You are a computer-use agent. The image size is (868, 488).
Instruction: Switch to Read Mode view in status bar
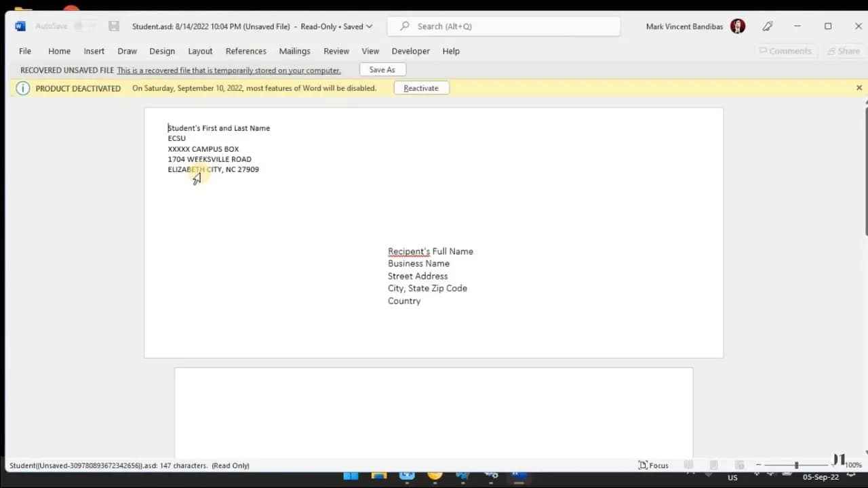tap(688, 465)
